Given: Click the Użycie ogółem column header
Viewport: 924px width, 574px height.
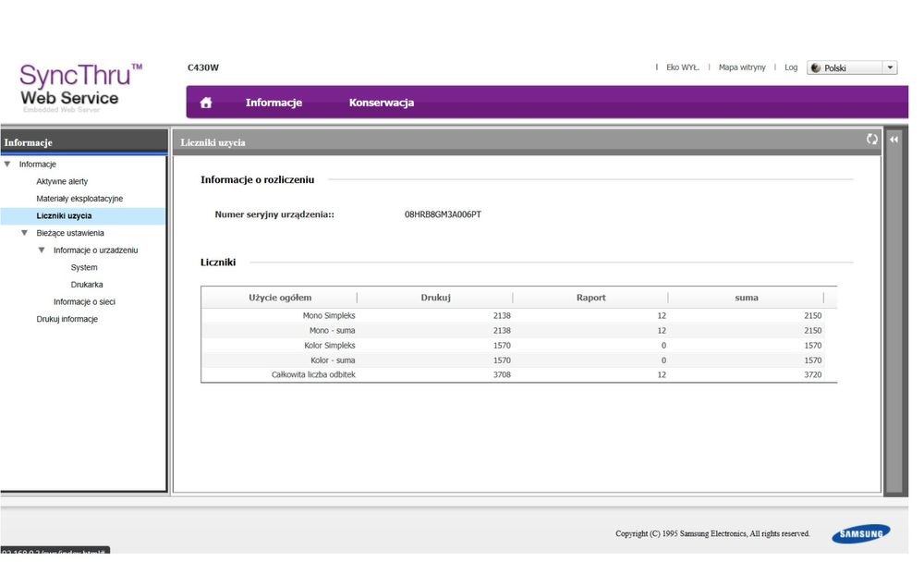Looking at the screenshot, I should click(280, 299).
